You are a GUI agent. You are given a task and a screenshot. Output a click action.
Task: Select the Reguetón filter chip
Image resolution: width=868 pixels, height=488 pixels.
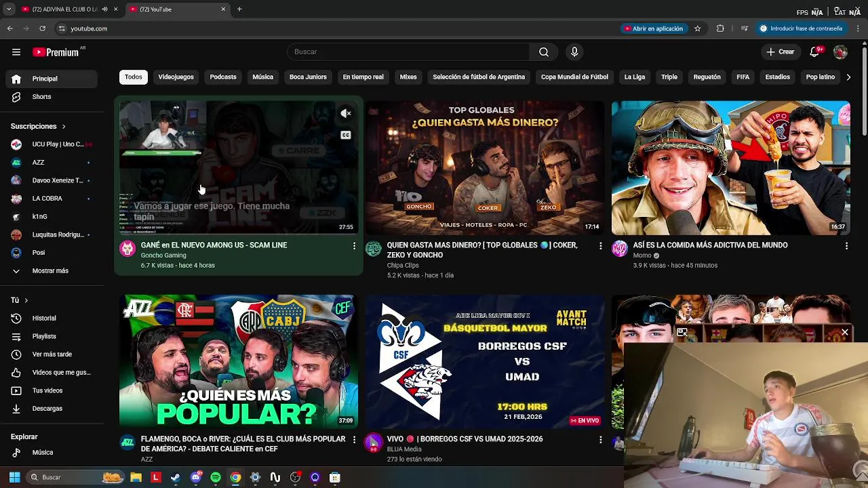click(707, 77)
